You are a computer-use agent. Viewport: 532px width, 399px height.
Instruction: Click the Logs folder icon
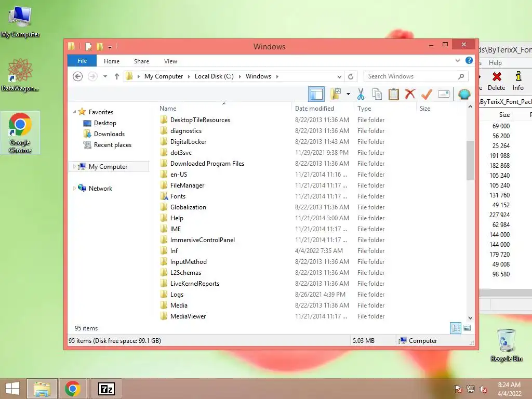tap(164, 294)
